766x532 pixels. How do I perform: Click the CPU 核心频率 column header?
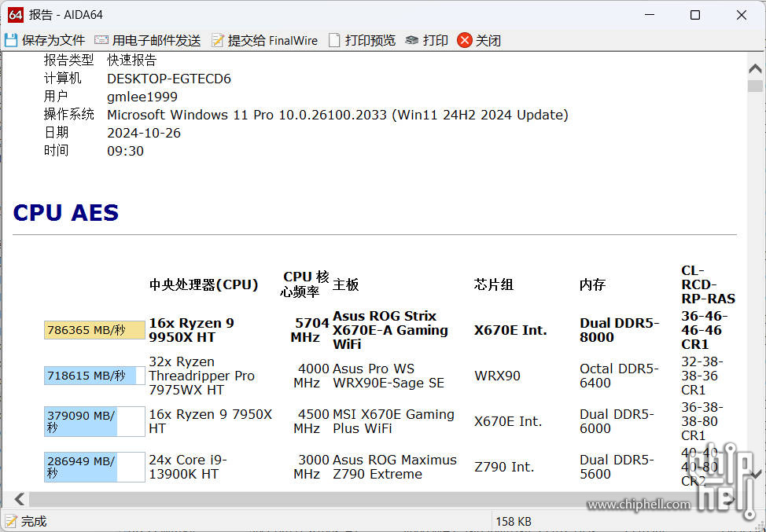point(305,284)
